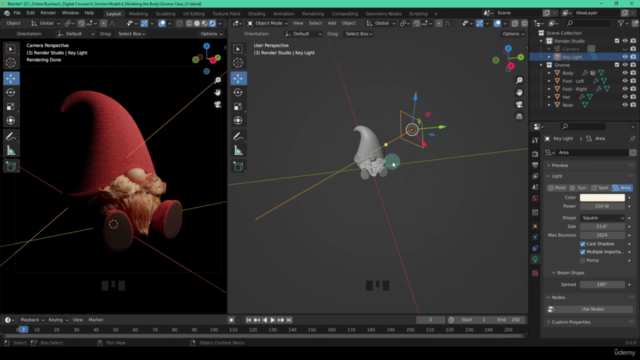Open the File menu
The width and height of the screenshot is (640, 360).
pyautogui.click(x=17, y=13)
